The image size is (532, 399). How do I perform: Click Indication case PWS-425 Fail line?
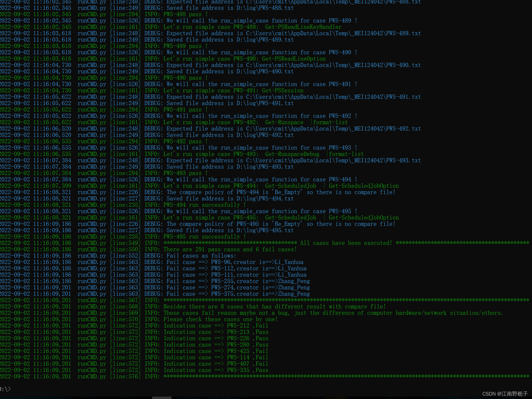216,351
